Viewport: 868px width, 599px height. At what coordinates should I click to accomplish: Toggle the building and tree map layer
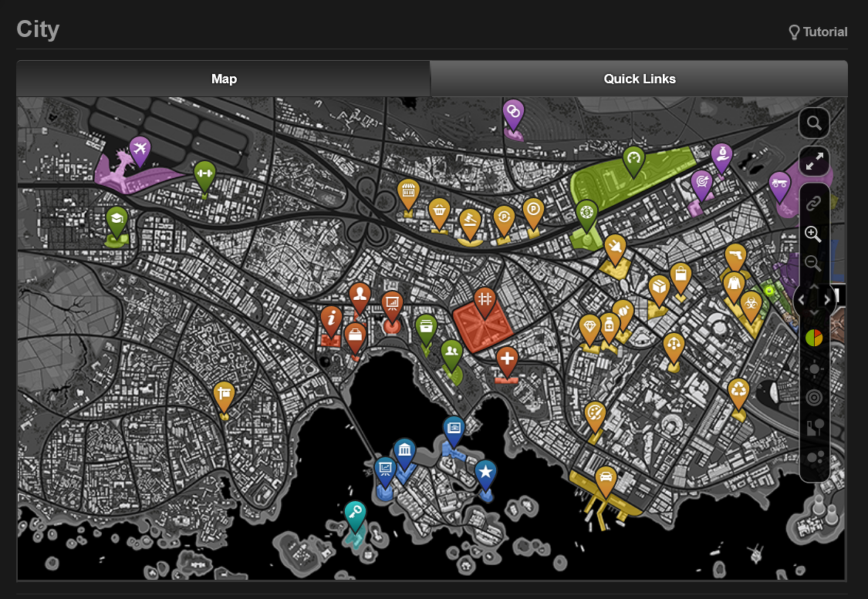(814, 427)
